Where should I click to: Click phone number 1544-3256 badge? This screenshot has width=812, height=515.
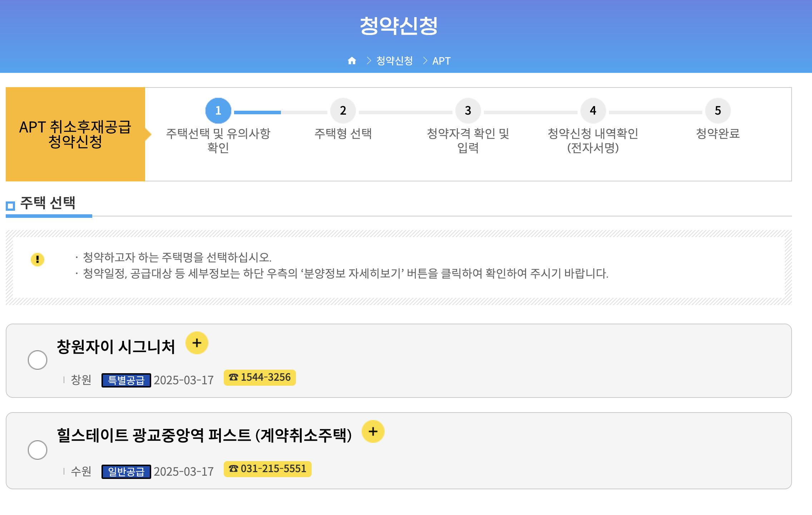[260, 377]
